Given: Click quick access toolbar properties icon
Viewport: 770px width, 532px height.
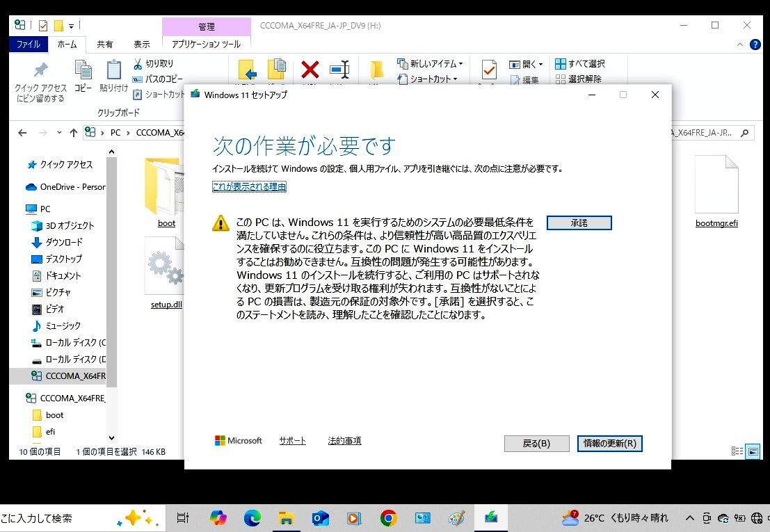Looking at the screenshot, I should point(43,26).
